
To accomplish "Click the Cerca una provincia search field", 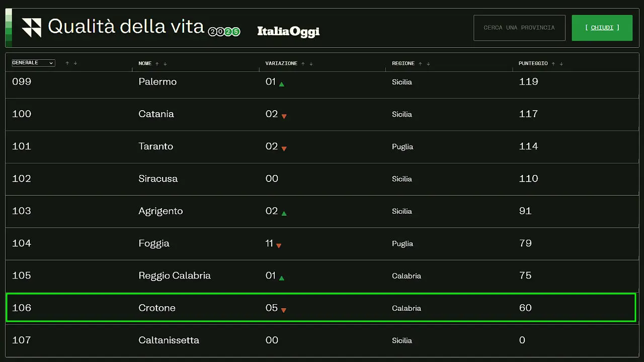I will tap(519, 28).
